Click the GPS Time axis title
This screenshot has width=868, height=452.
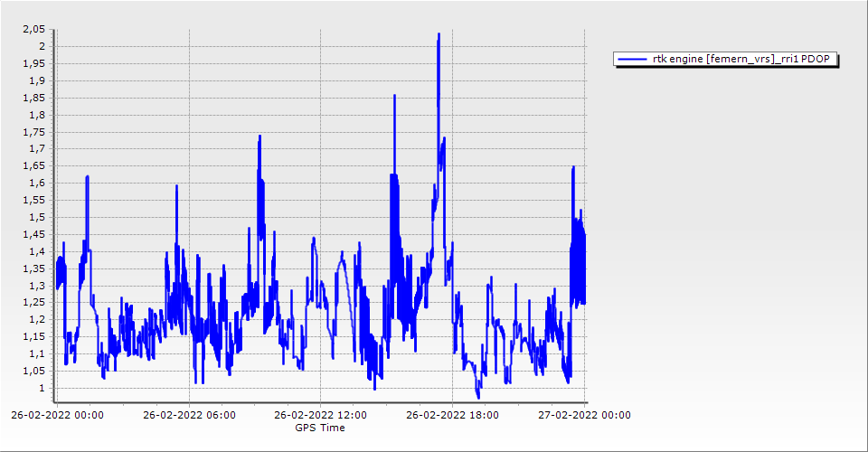(x=320, y=428)
